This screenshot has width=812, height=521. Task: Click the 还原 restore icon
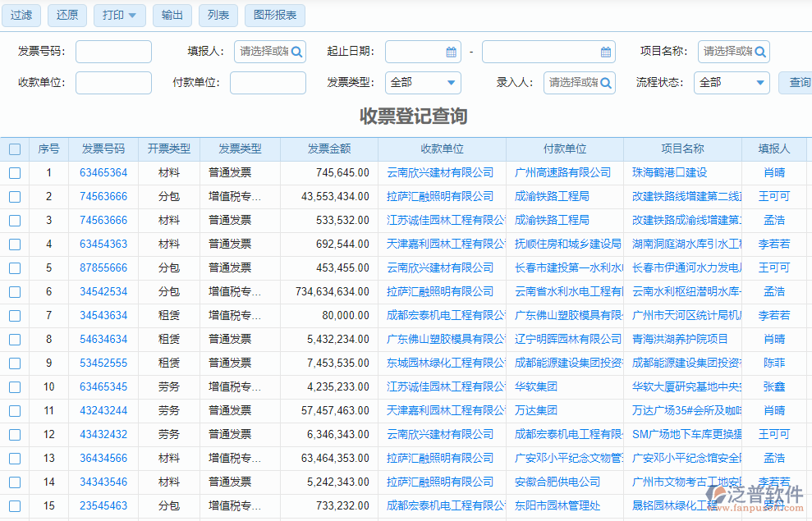[x=67, y=15]
